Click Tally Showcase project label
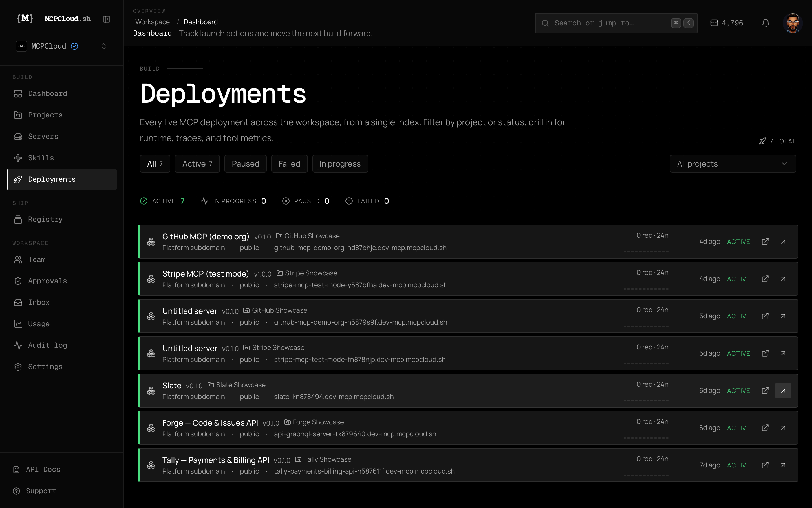Viewport: 812px width, 508px height. tap(323, 460)
